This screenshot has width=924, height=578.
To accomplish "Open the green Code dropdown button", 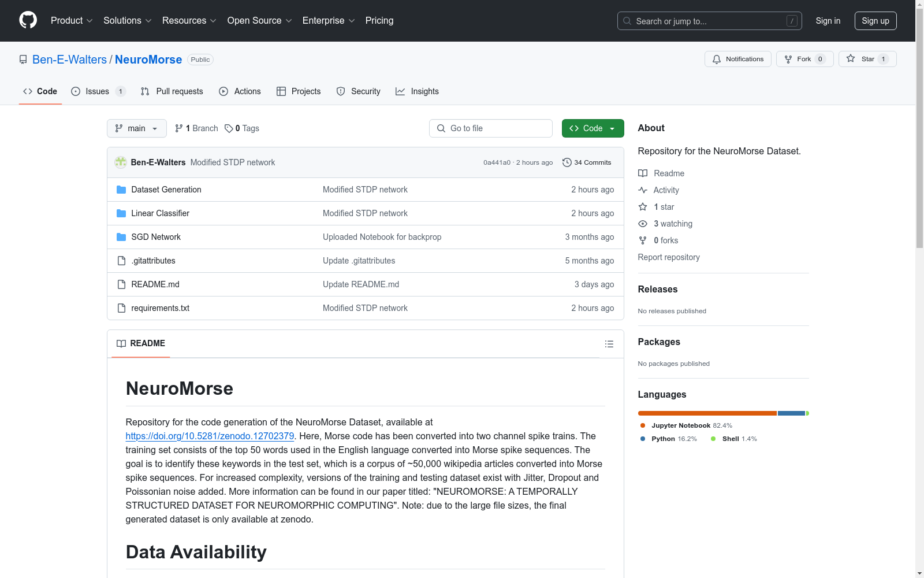I will pyautogui.click(x=593, y=128).
